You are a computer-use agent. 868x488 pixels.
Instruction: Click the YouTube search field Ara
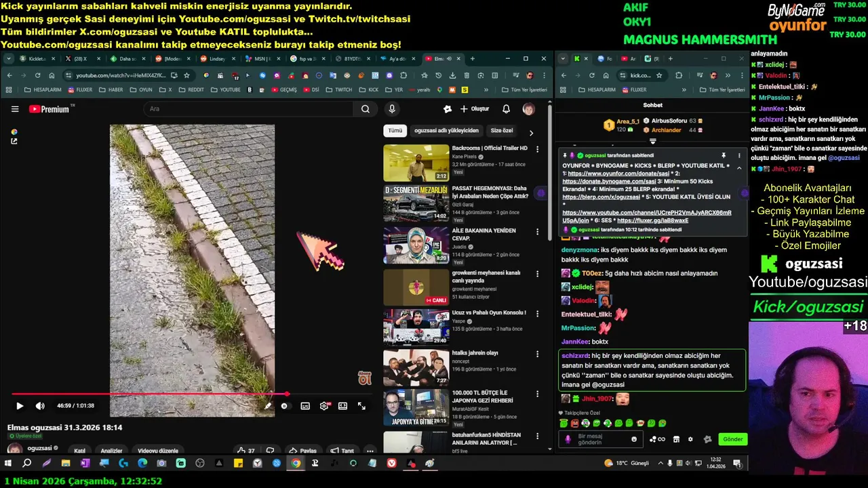248,109
